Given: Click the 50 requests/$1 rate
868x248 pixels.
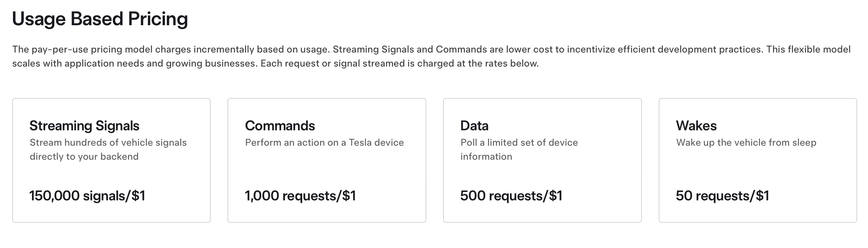Looking at the screenshot, I should [x=723, y=196].
